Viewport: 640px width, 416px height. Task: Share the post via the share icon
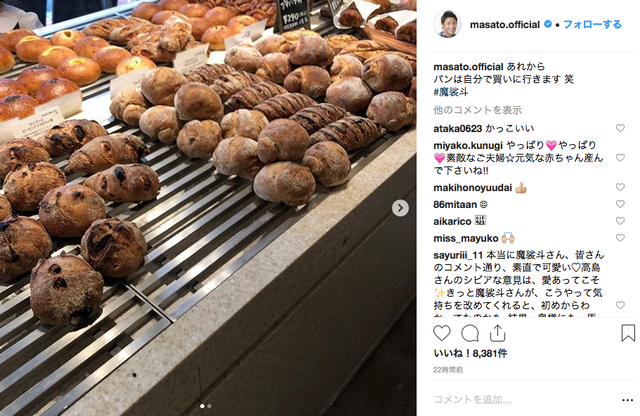tap(497, 333)
